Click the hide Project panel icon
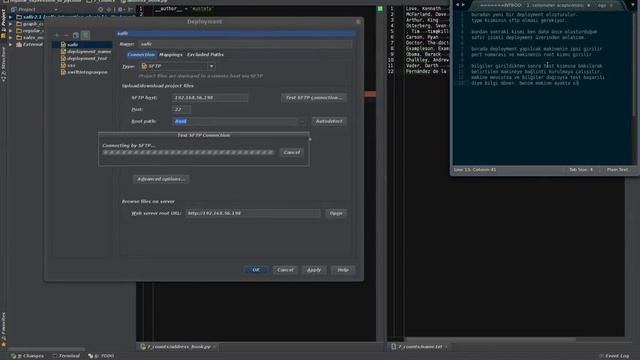The image size is (640, 360). click(130, 9)
